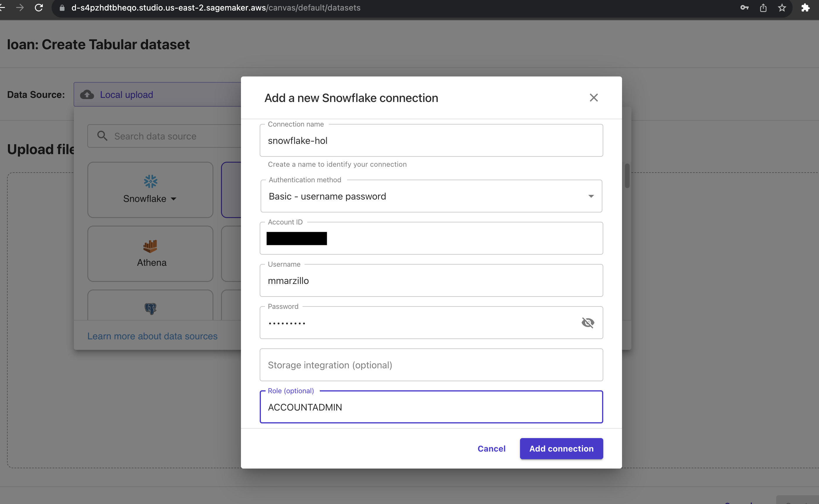Click the Athena data source icon
The width and height of the screenshot is (819, 504).
pyautogui.click(x=150, y=246)
